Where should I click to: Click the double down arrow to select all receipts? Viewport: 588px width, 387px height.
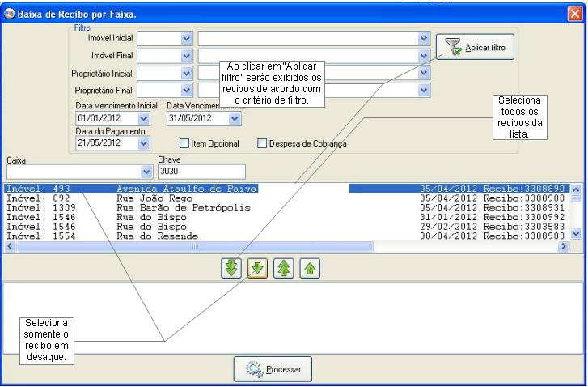(x=232, y=268)
